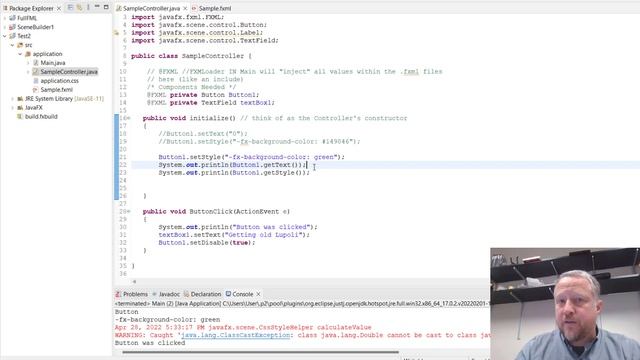Screen dimensions: 640x360
Task: Toggle Link with Editor in Package Explorer
Action: tap(79, 7)
